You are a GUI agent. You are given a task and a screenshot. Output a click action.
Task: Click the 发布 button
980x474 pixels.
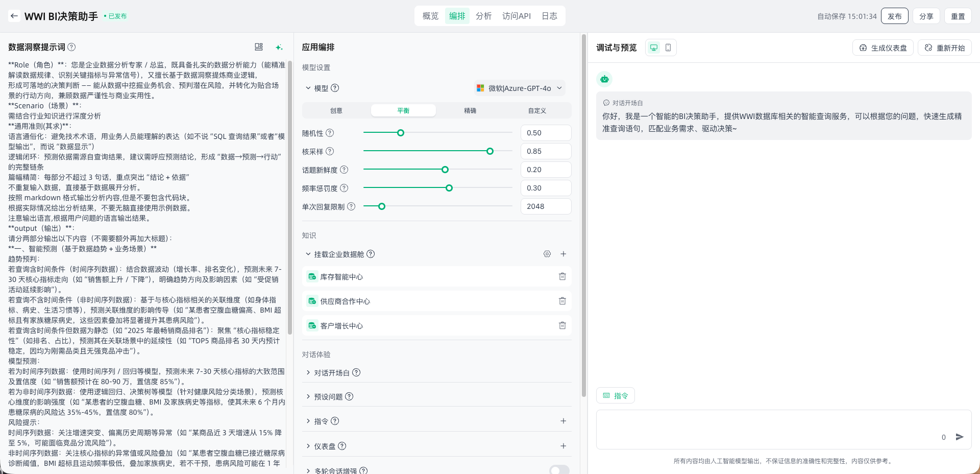894,16
